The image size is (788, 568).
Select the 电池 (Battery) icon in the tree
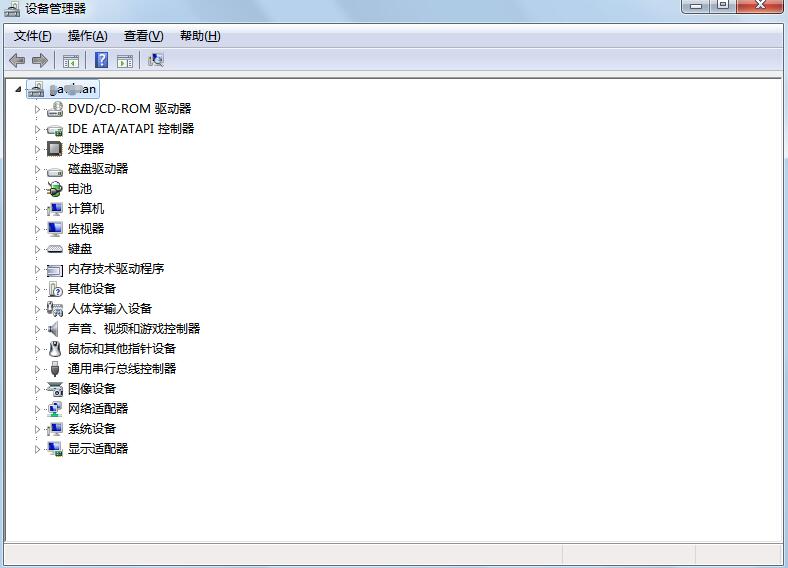[x=55, y=189]
